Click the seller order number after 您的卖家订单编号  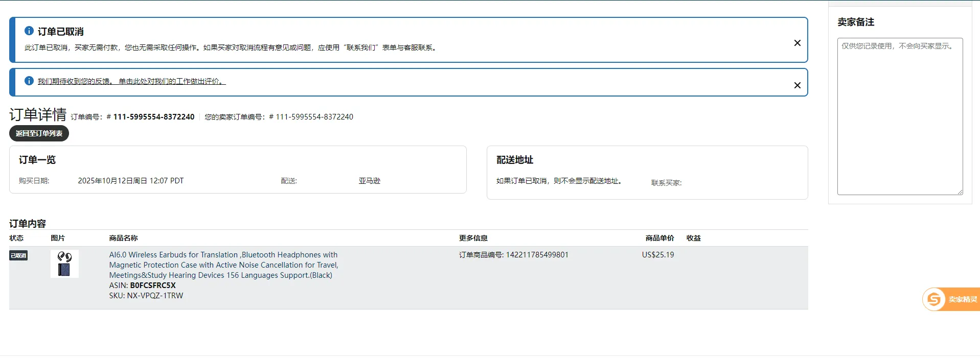click(314, 117)
